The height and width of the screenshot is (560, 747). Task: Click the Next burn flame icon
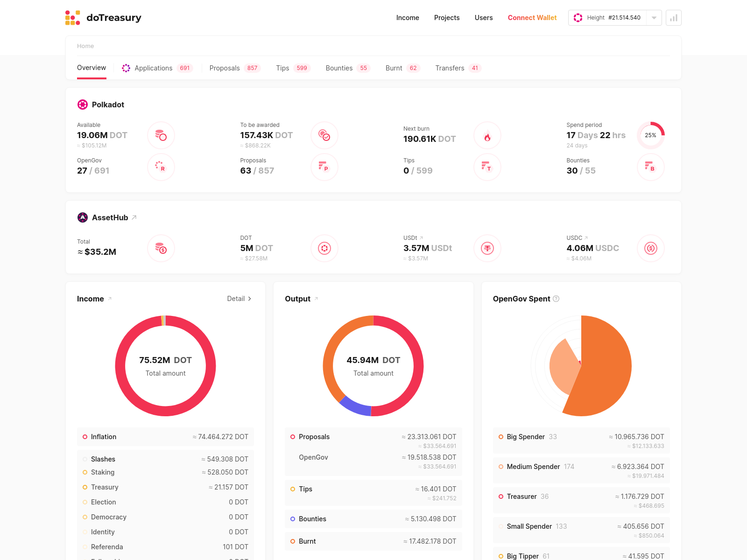(x=487, y=135)
